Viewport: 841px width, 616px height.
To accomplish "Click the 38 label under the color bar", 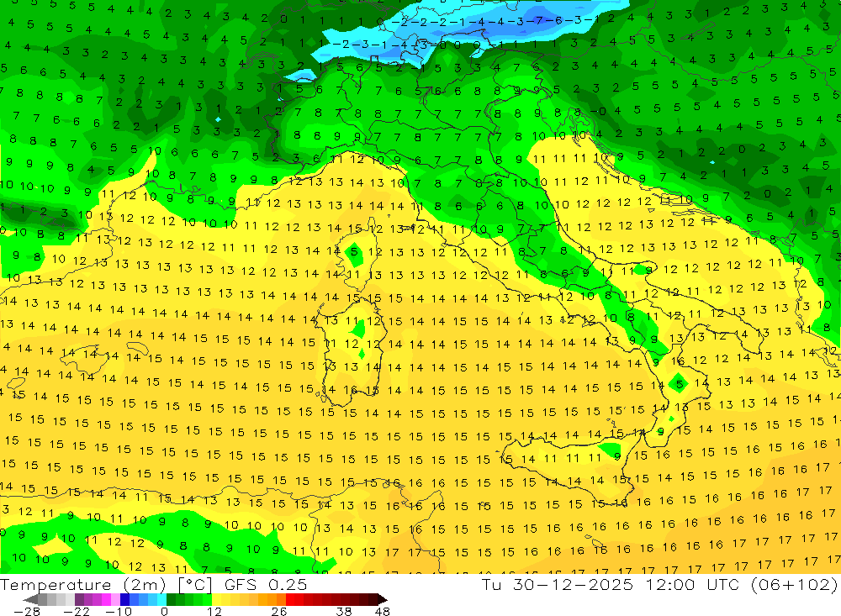I will coord(343,611).
